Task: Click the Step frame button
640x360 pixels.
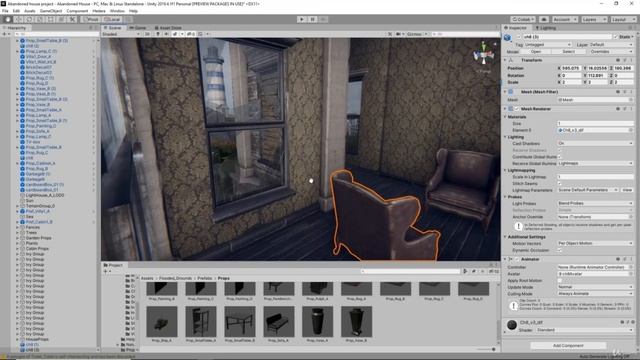Action: 323,19
